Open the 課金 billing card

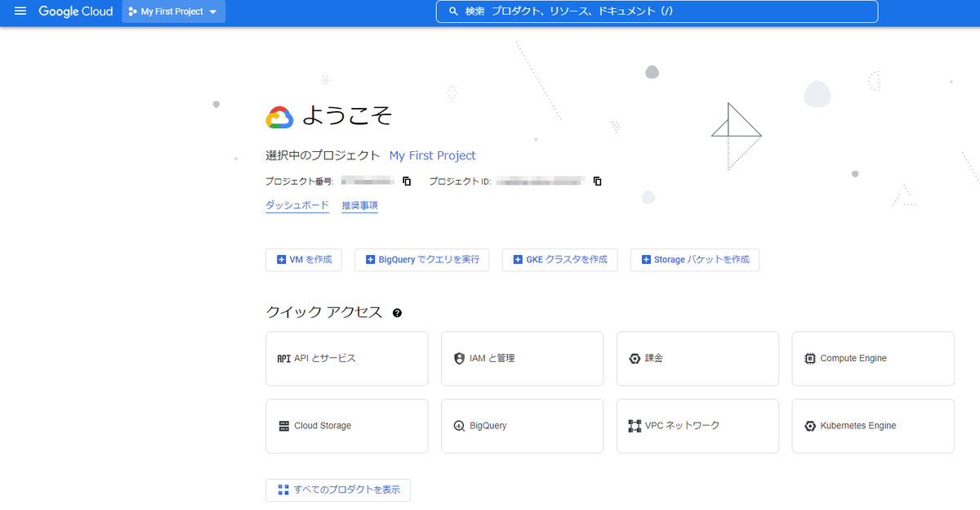[697, 358]
